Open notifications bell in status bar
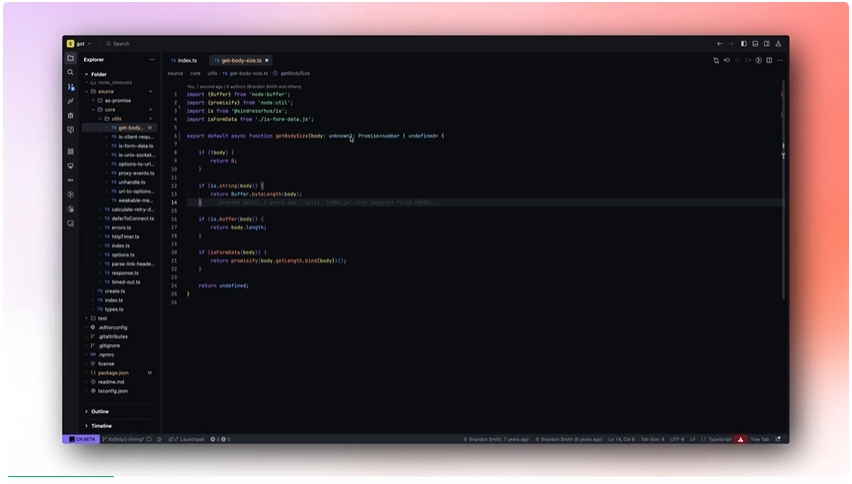This screenshot has height=484, width=852. 778,439
